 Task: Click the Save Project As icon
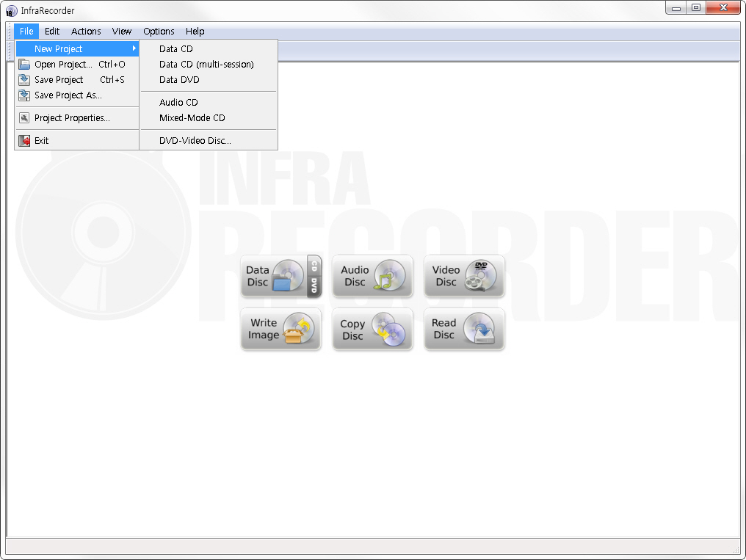(x=24, y=95)
